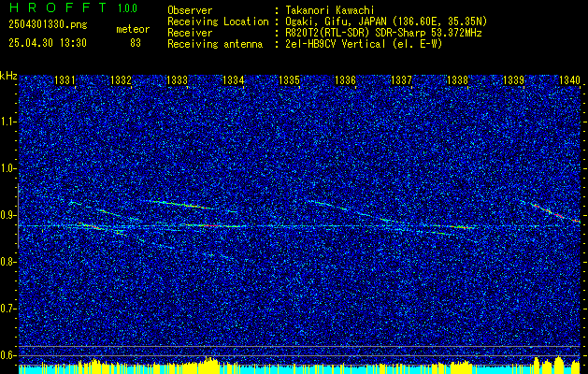Click the red meteor echo near 1338
This screenshot has width=588, height=374.
click(x=461, y=227)
